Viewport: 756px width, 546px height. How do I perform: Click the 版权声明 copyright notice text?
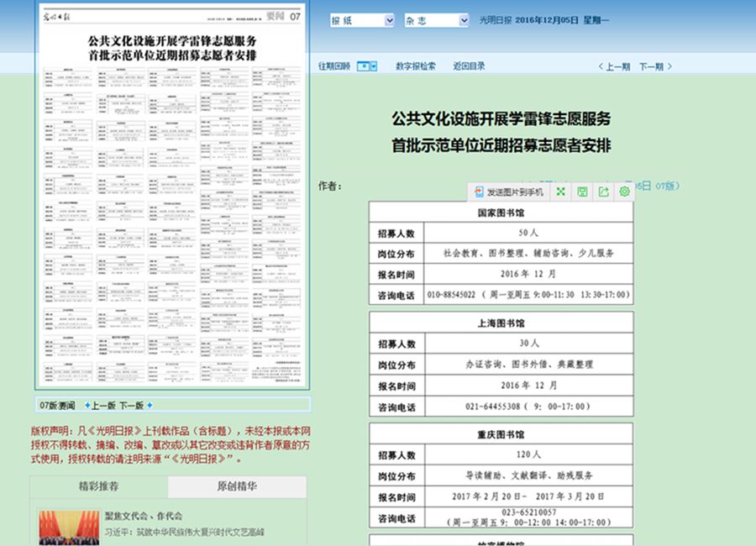[171, 444]
